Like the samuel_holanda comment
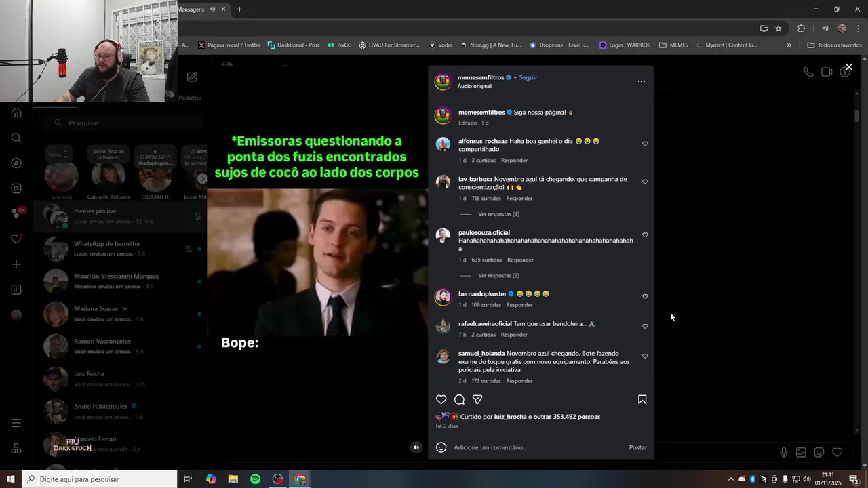Image resolution: width=868 pixels, height=488 pixels. 645,356
